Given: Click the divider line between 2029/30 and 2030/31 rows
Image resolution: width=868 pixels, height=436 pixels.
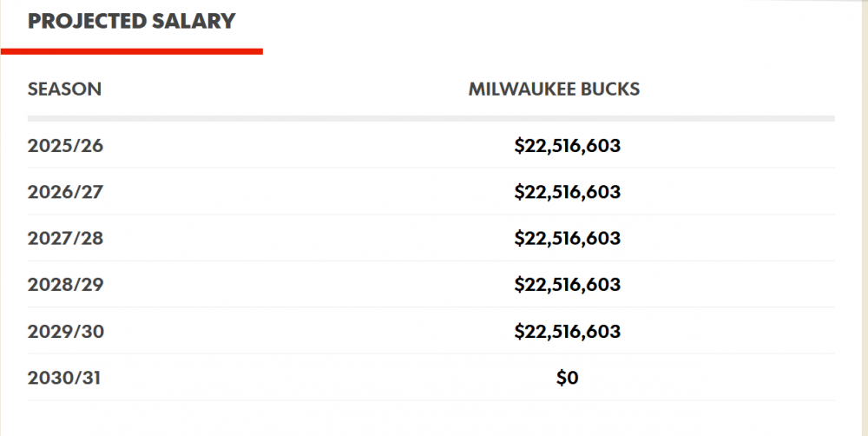Looking at the screenshot, I should point(431,353).
